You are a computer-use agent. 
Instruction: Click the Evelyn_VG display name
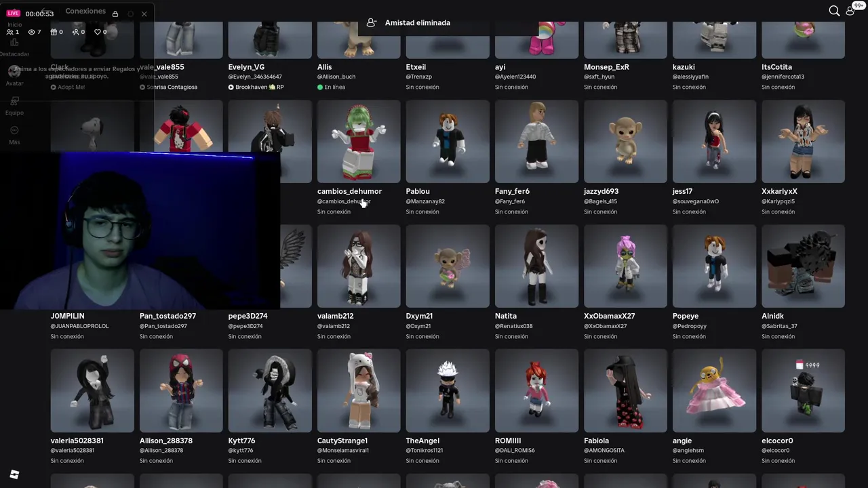[x=246, y=67]
